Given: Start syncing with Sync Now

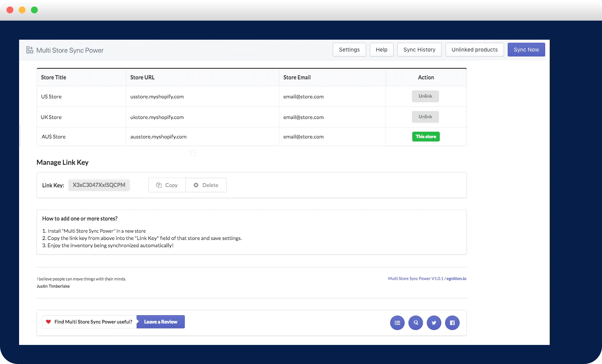Looking at the screenshot, I should coord(526,50).
